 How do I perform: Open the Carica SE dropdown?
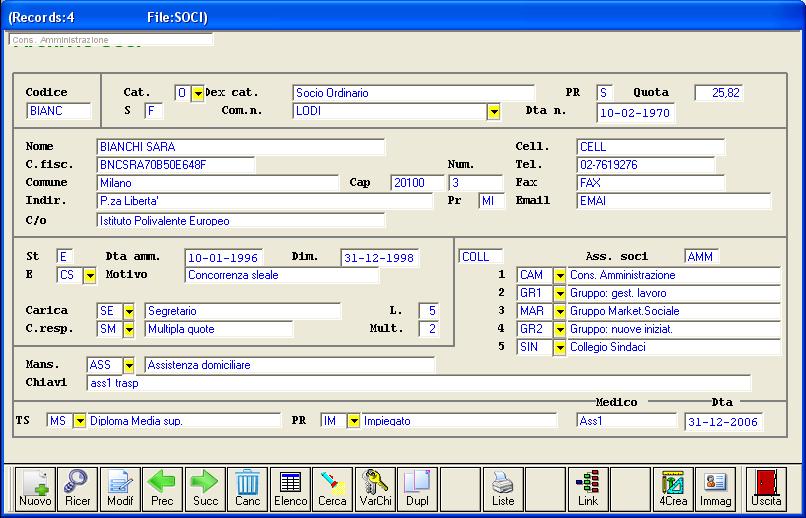(x=129, y=311)
